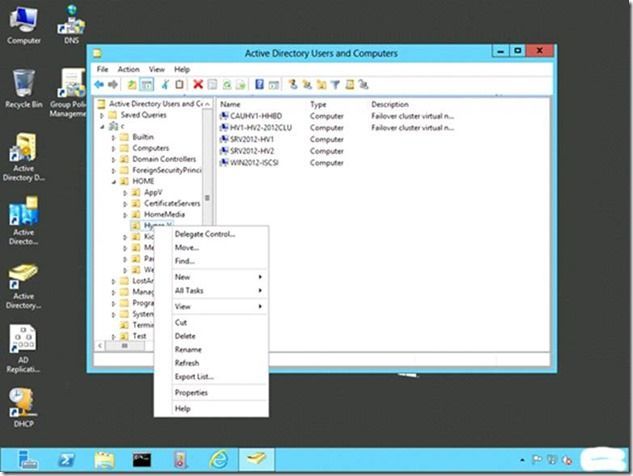Click the Properties toolbar icon
This screenshot has height=476, width=633.
[x=212, y=84]
